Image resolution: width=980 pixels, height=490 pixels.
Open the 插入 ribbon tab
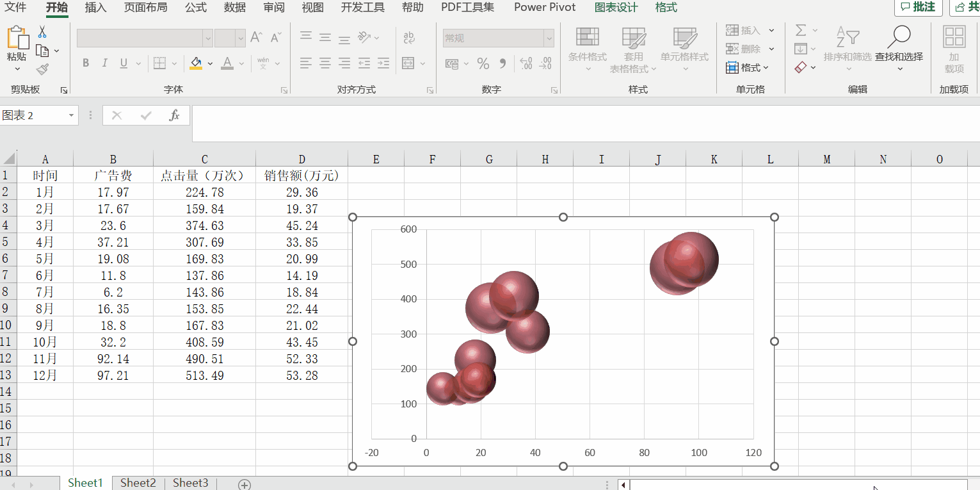click(95, 8)
